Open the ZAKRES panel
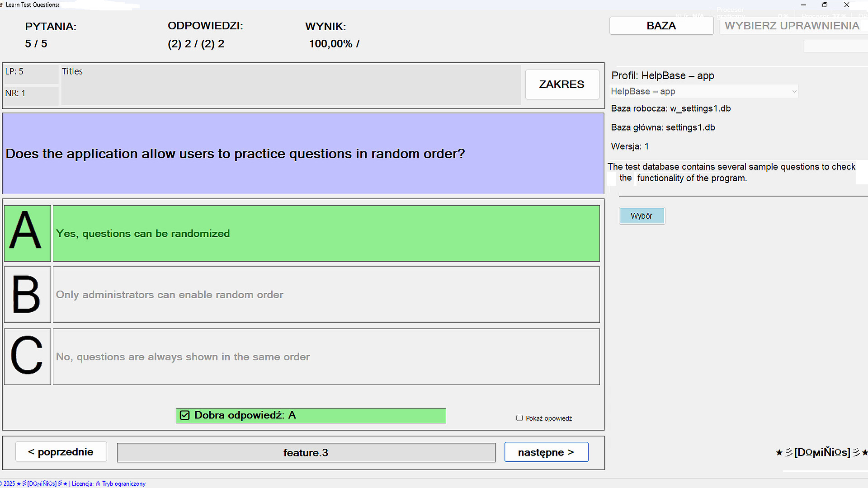Screen dimensions: 868x488 tap(562, 84)
